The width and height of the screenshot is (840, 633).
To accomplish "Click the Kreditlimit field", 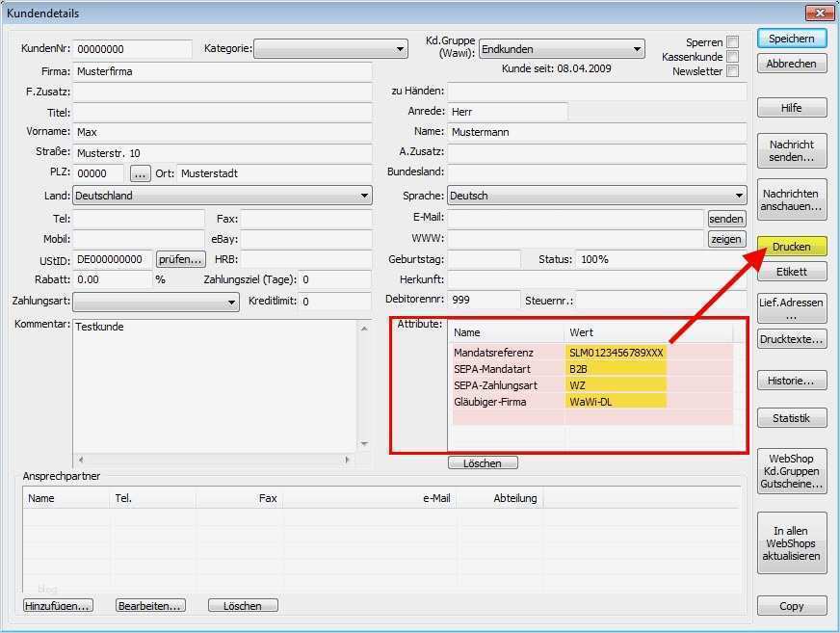I will (x=335, y=302).
